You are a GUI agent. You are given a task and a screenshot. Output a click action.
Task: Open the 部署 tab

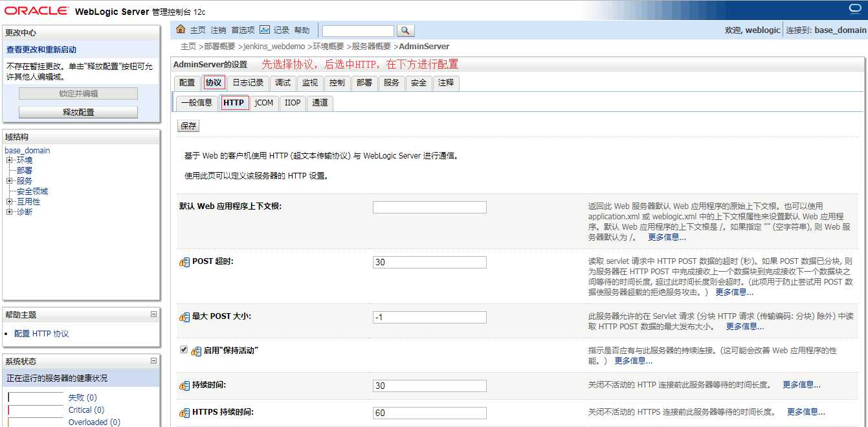pos(364,83)
